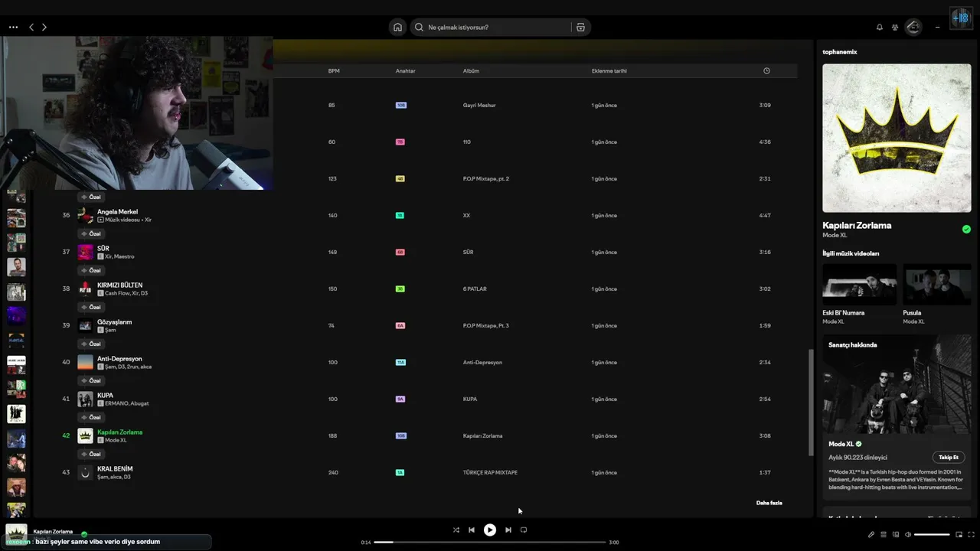The image size is (980, 551).
Task: Open the notifications bell
Action: pos(880,27)
